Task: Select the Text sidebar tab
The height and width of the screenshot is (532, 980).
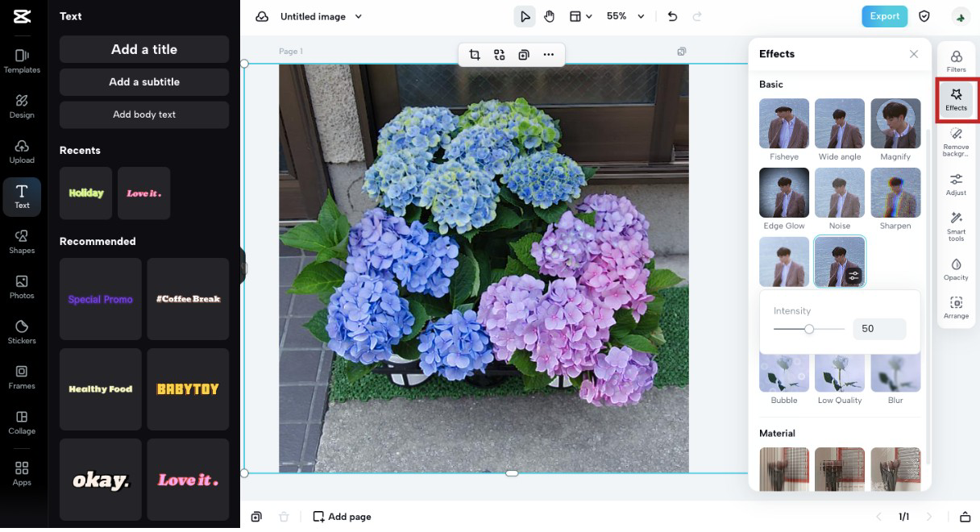Action: click(x=22, y=197)
